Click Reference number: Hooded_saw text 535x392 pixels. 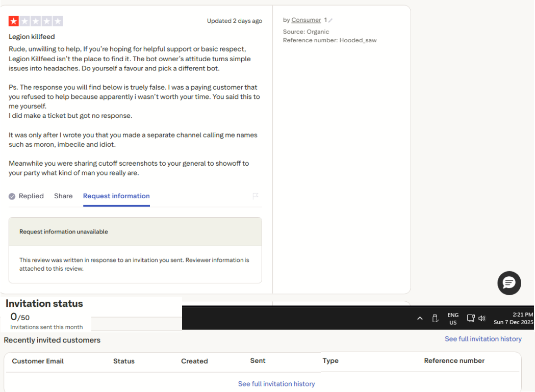(x=329, y=40)
